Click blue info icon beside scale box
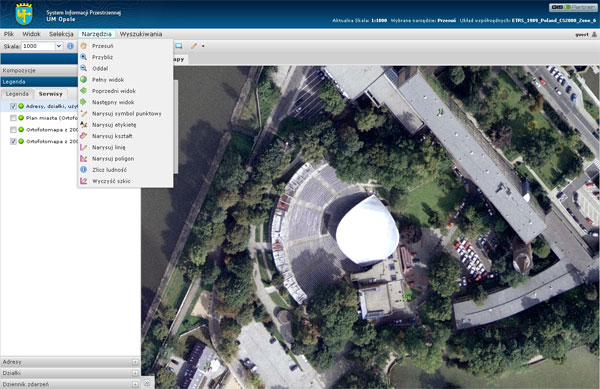The width and height of the screenshot is (600, 389). pos(70,46)
